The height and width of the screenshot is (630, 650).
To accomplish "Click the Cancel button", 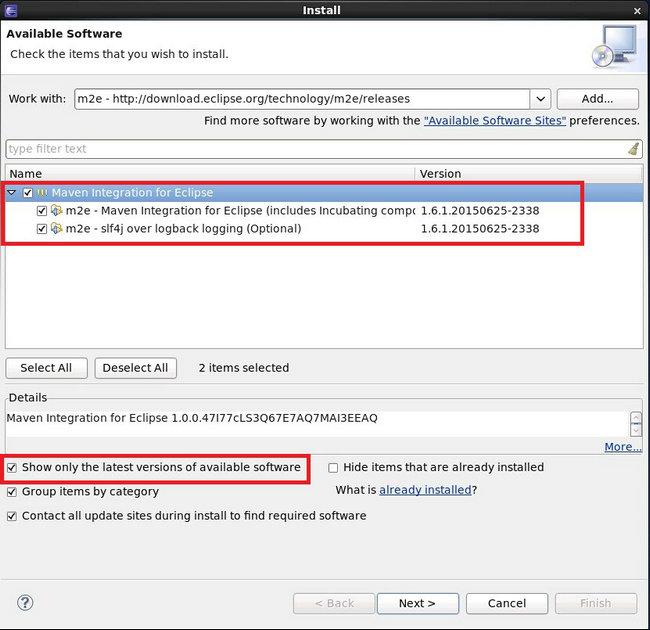I will pos(507,603).
